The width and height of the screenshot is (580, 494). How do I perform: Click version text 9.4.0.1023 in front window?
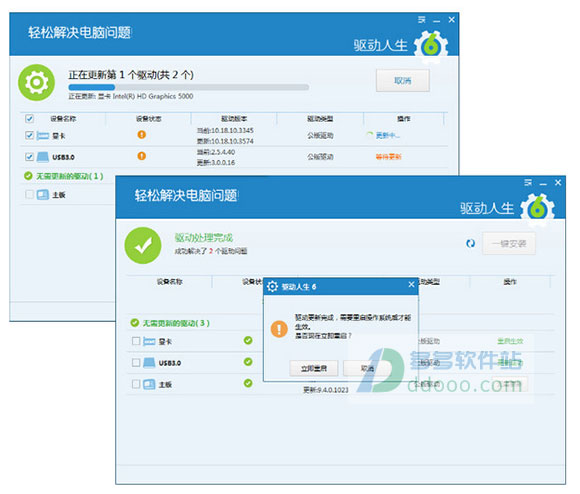tap(333, 390)
